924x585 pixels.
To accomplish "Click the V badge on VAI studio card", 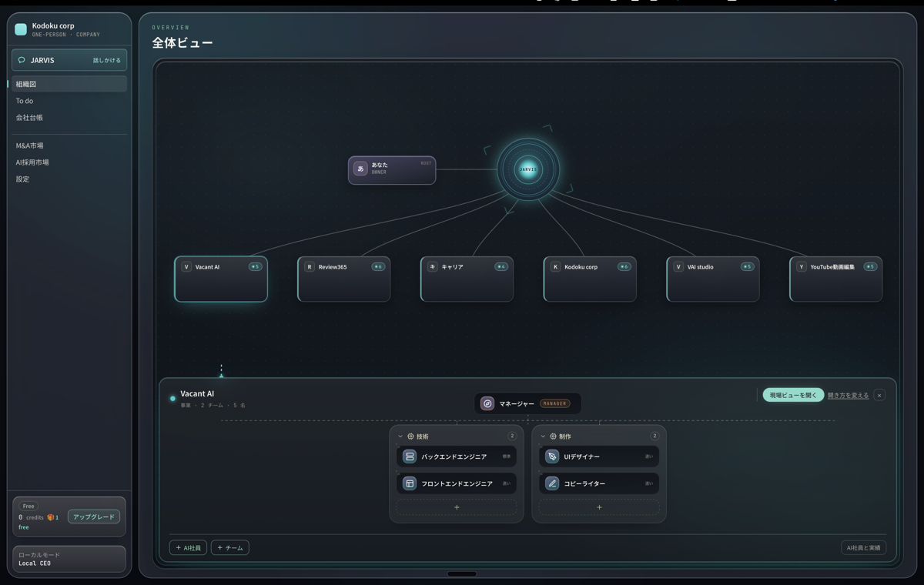I will click(x=678, y=267).
